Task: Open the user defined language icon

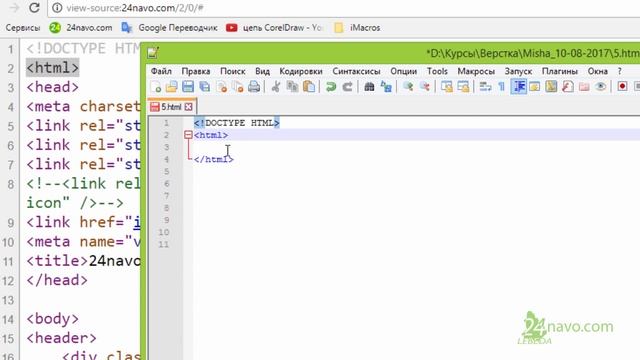Action: pyautogui.click(x=535, y=87)
